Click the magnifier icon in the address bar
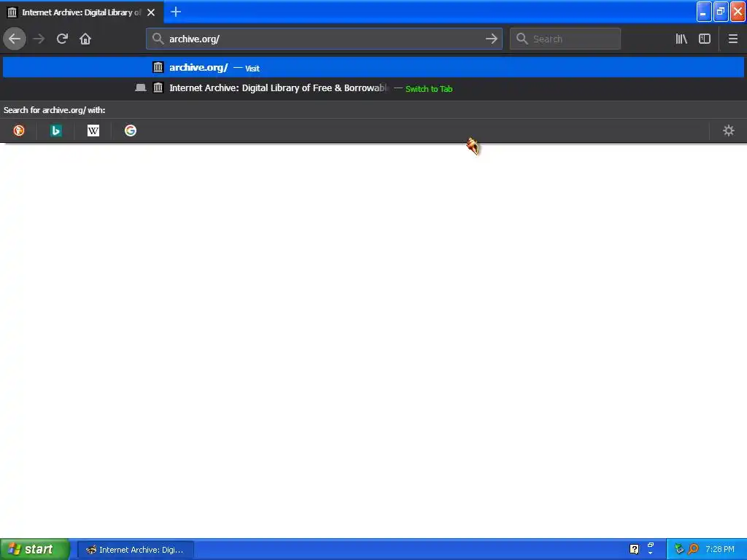Viewport: 747px width, 560px height. [x=158, y=39]
